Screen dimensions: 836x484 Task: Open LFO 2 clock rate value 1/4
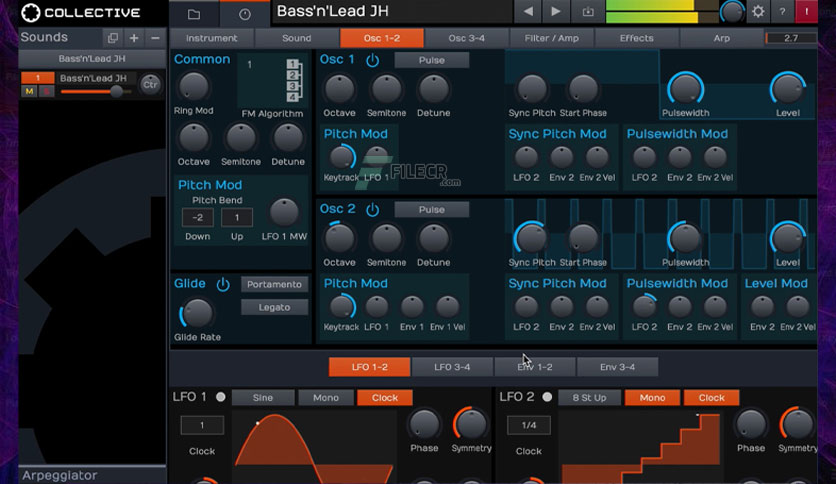tap(528, 425)
